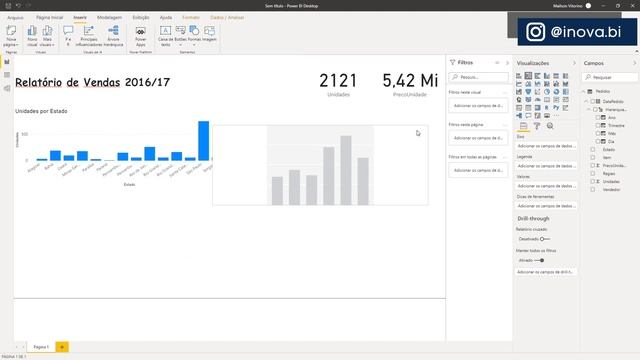Open the Nova página dropdown
This screenshot has width=640, height=360.
click(x=11, y=44)
